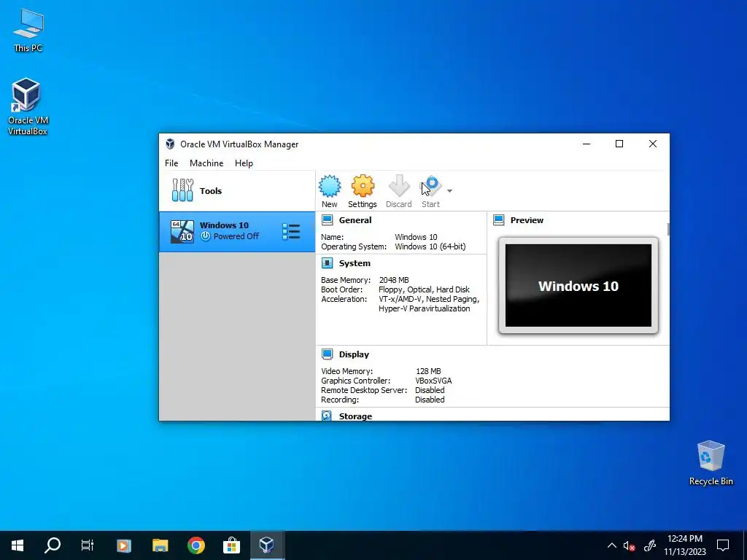Open the Machine menu
Viewport: 747px width, 560px height.
pos(206,163)
